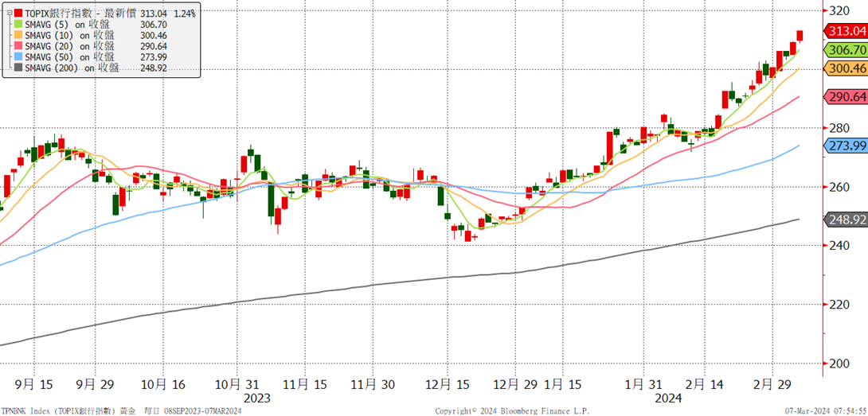Click the 2024 year label under the dates
This screenshot has height=416, width=868.
[670, 398]
